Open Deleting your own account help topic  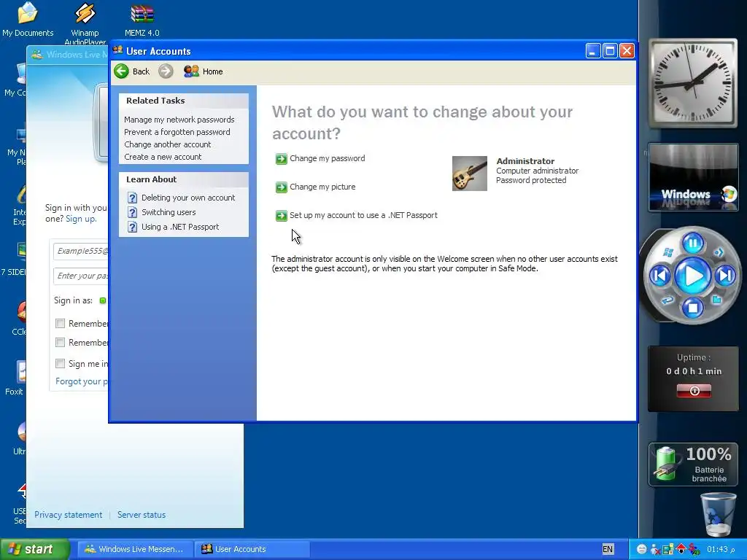tap(188, 198)
